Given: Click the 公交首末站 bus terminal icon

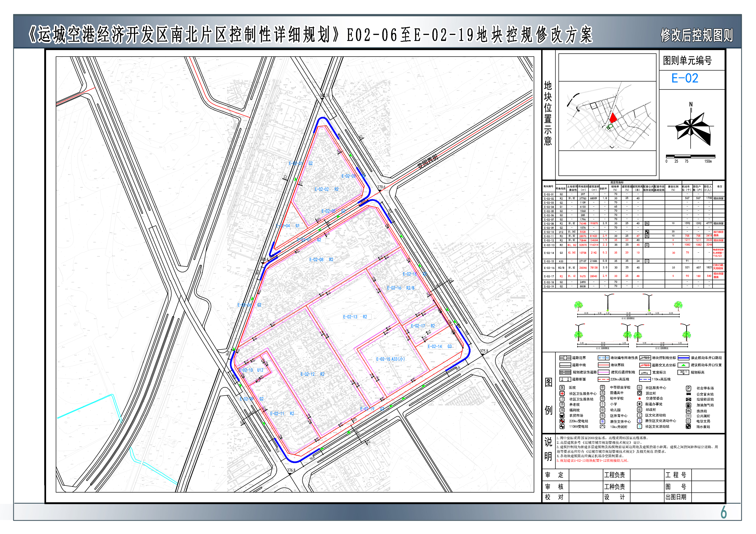Looking at the screenshot, I should click(x=689, y=394).
